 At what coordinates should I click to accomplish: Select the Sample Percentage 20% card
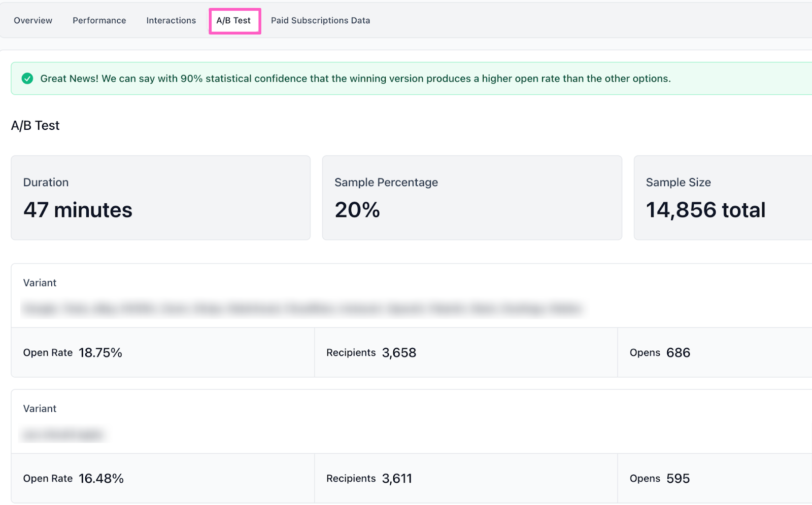coord(471,198)
